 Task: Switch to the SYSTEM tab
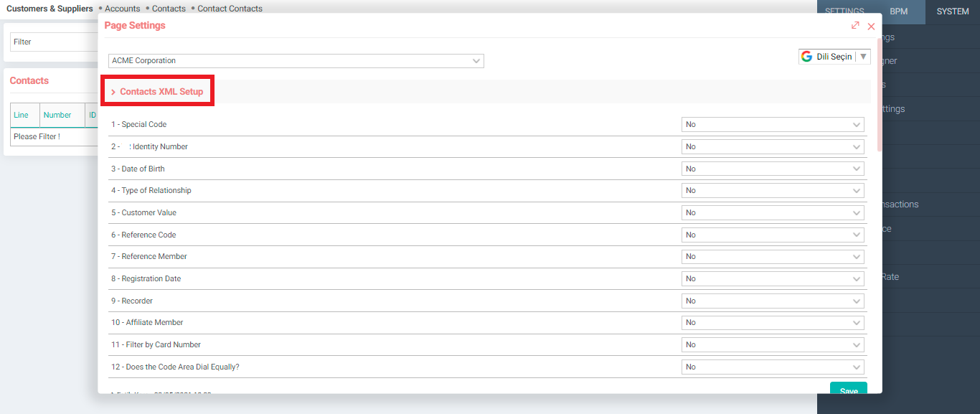coord(953,11)
